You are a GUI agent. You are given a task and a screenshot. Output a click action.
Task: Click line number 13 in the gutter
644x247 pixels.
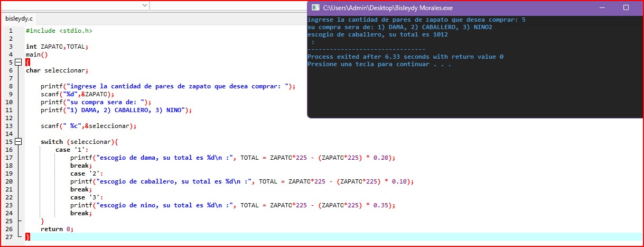[x=9, y=126]
